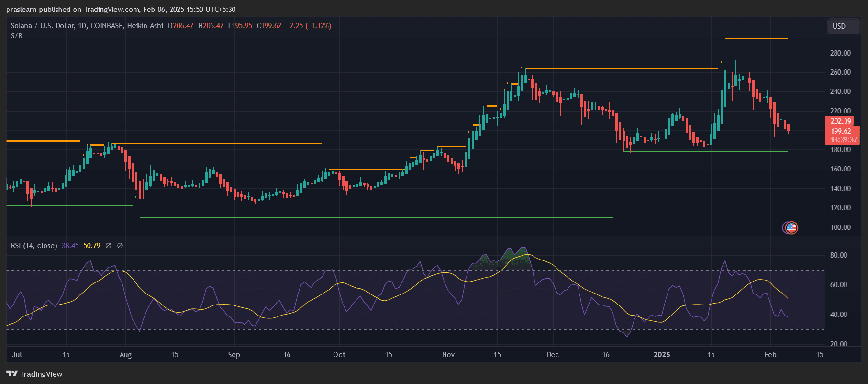The height and width of the screenshot is (384, 868).
Task: Open the USD currency selector
Action: click(839, 26)
